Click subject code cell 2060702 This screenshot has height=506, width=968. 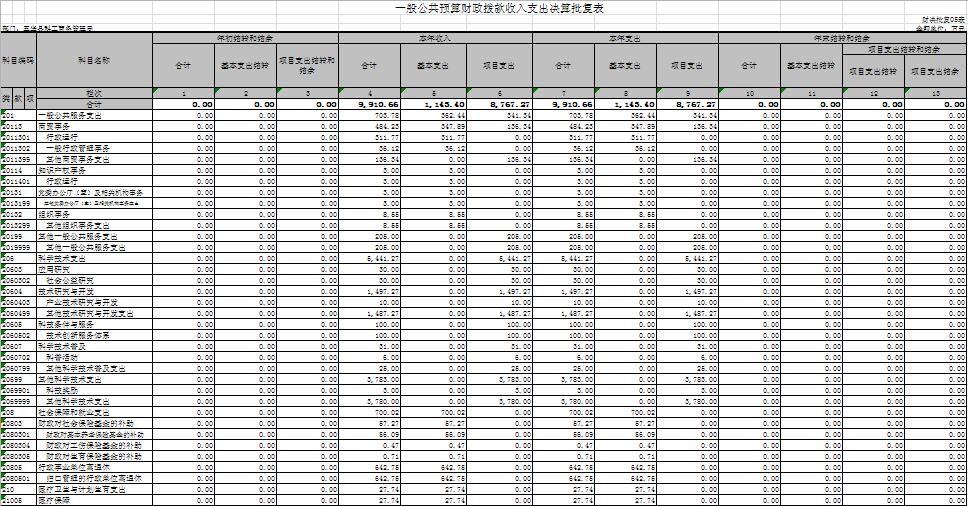(x=18, y=356)
